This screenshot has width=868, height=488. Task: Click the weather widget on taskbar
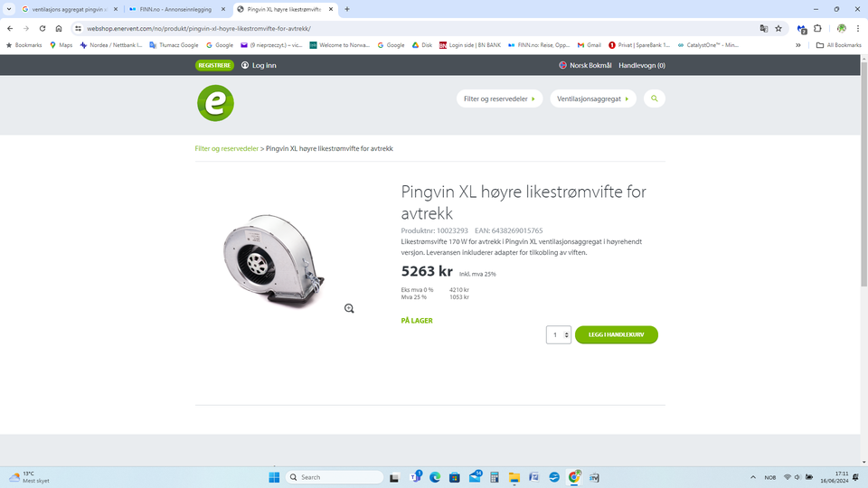pos(30,477)
